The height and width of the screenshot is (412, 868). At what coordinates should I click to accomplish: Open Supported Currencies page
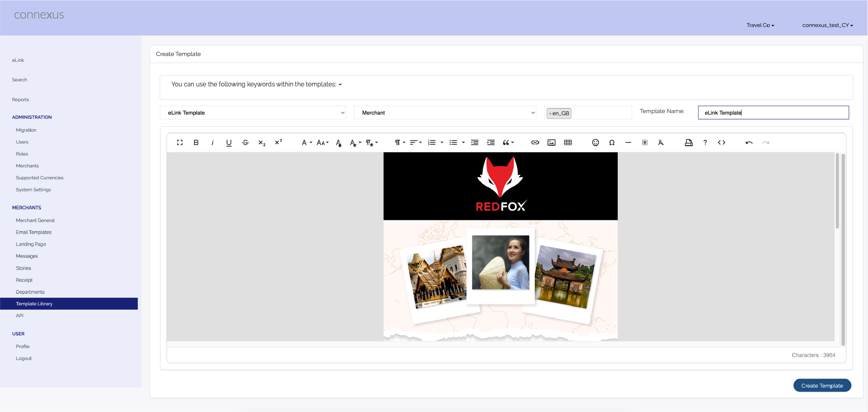(39, 178)
